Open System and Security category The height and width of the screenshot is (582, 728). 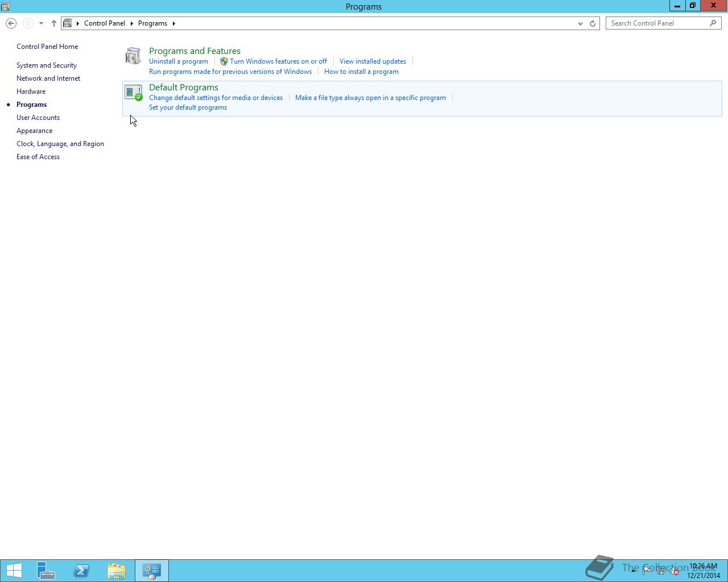(47, 65)
